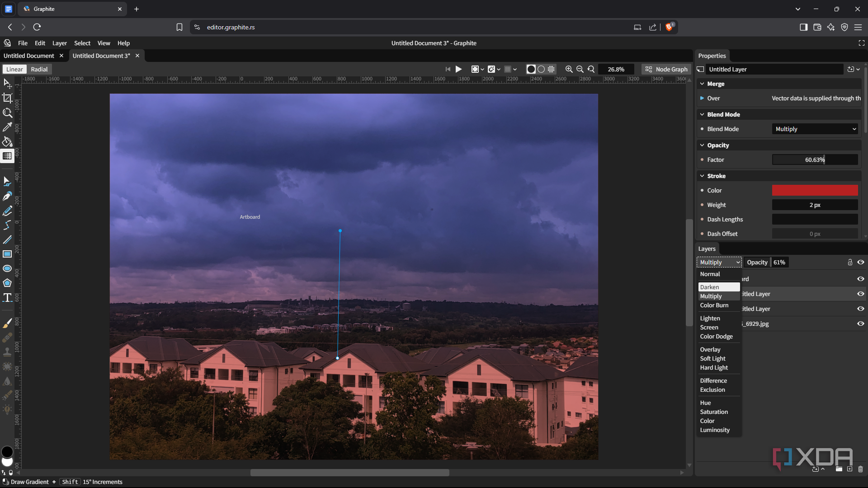The height and width of the screenshot is (488, 868).
Task: Click the stroke Weight input field
Action: point(815,205)
